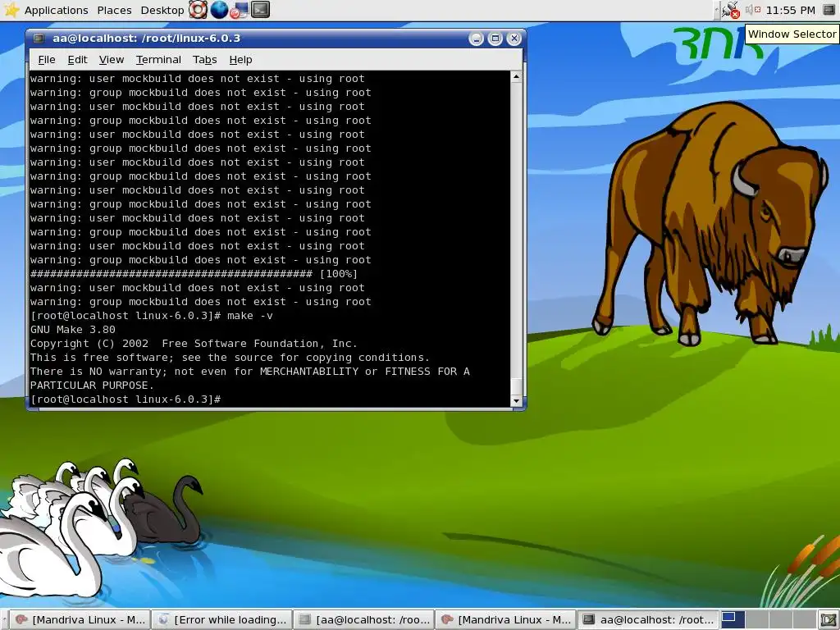840x630 pixels.
Task: Open the terminal View menu
Action: [x=112, y=59]
